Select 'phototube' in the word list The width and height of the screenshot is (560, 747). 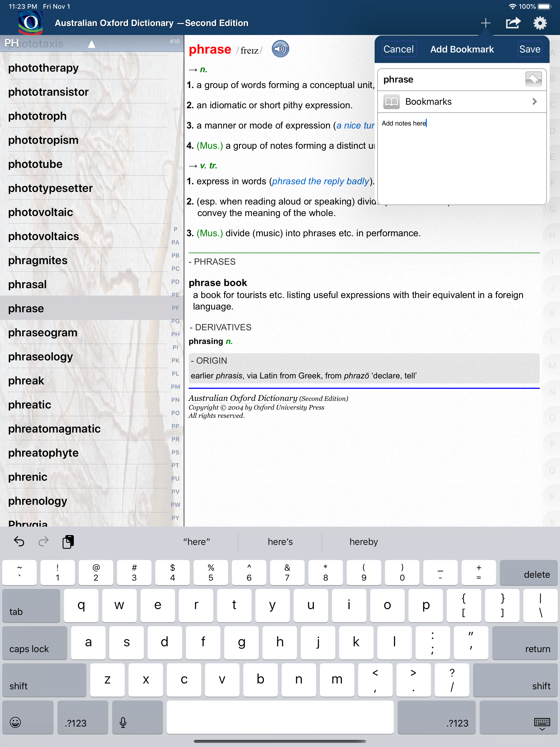[88, 164]
